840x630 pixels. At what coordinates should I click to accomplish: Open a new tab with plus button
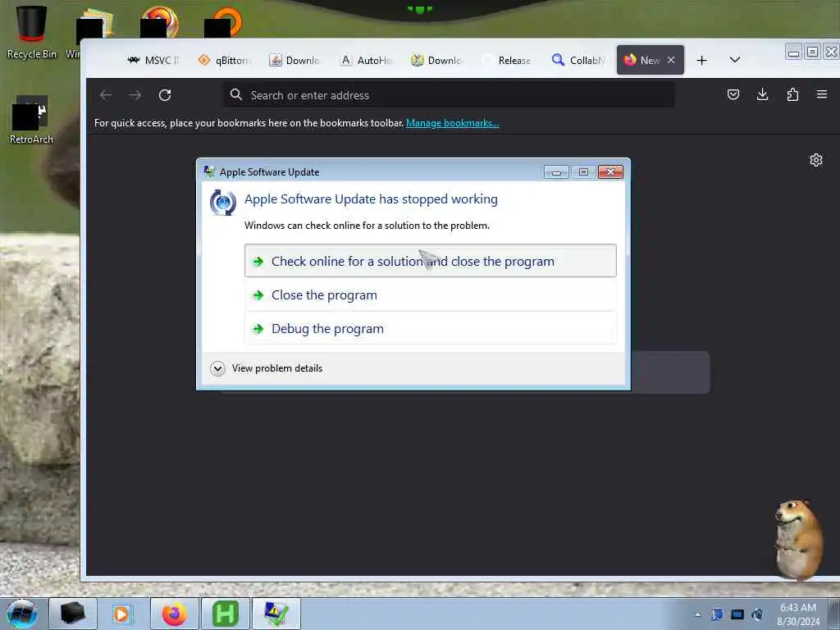point(702,61)
